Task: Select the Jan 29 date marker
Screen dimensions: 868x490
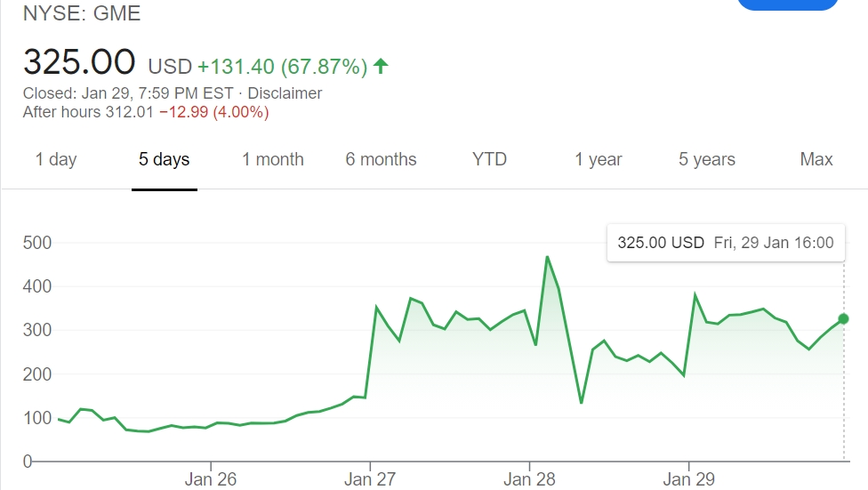Action: [x=688, y=479]
